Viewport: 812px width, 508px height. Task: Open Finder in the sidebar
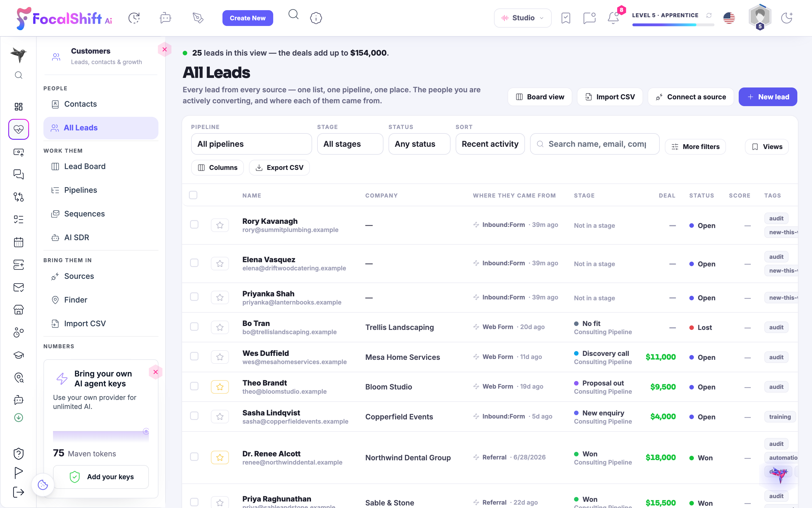click(x=101, y=300)
